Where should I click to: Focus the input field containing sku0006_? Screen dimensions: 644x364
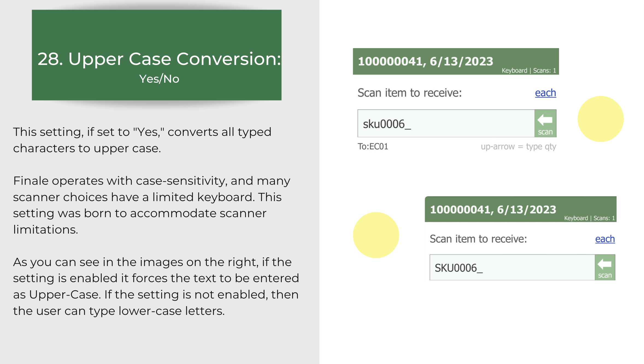click(446, 123)
